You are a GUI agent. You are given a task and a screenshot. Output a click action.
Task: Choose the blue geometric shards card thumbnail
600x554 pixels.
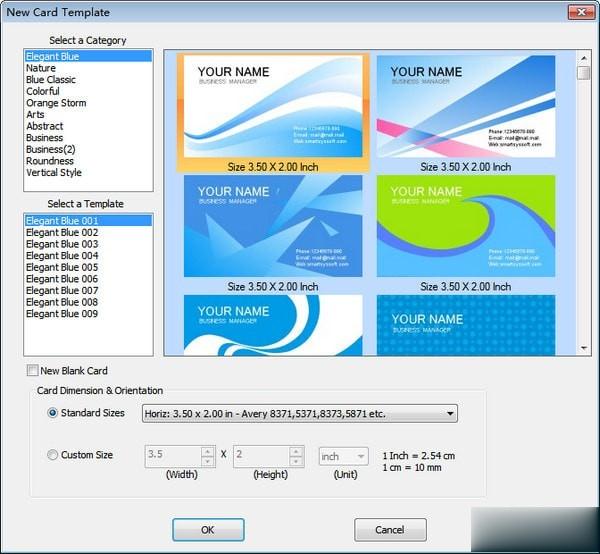click(x=273, y=226)
